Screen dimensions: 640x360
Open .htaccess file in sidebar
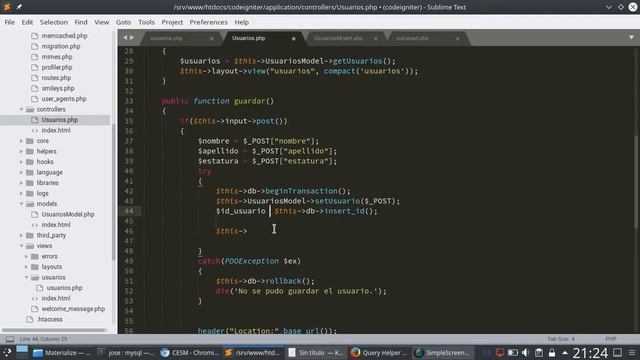coord(50,320)
